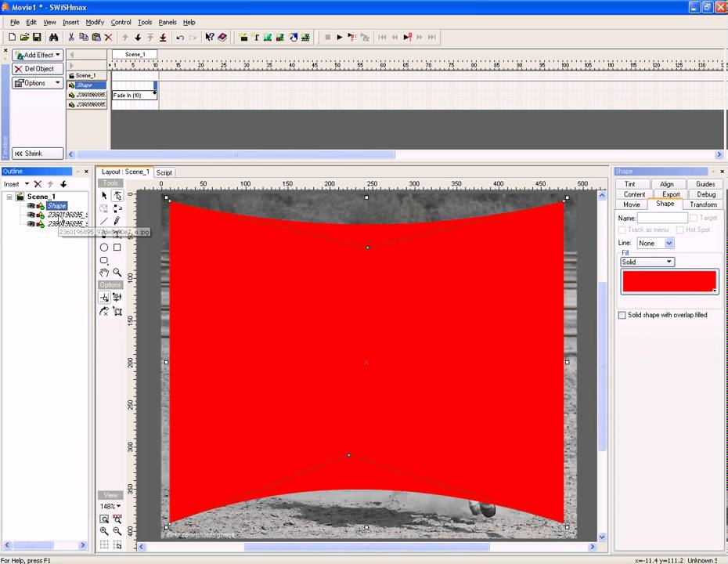This screenshot has height=564, width=728.
Task: Open the Export tab
Action: pos(671,194)
